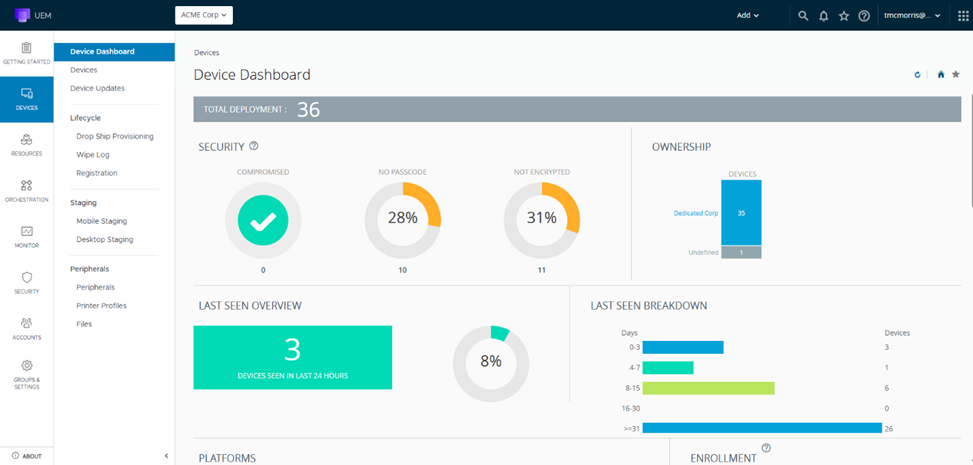Click the Devices Seen in Last 24 Hours tile

pos(292,357)
